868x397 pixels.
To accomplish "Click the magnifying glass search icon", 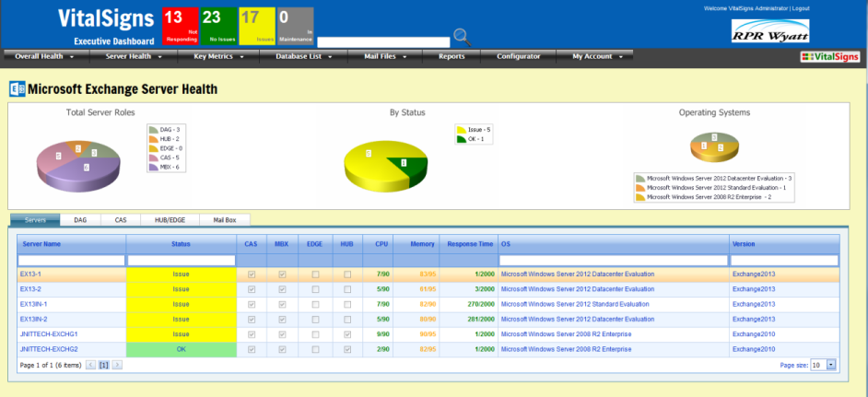I will pos(463,37).
